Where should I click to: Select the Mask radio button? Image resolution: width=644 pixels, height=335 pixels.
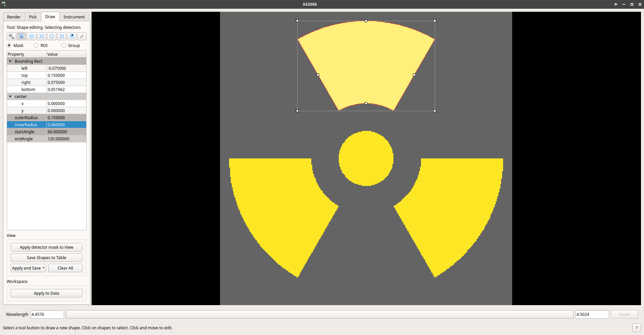point(9,46)
